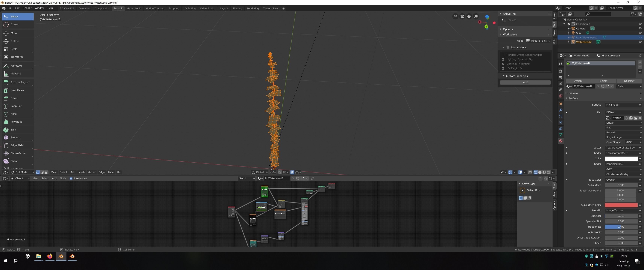The image size is (644, 270).
Task: Open the Global transform orientation dropdown
Action: click(x=259, y=172)
